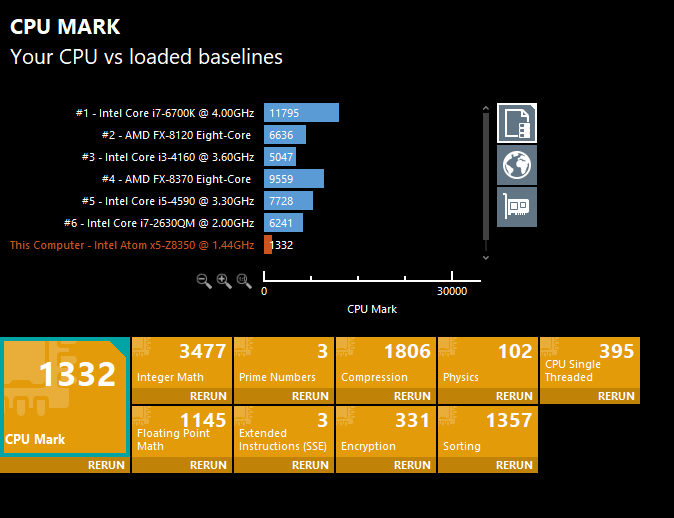The height and width of the screenshot is (518, 674).
Task: Rerun the Extended Instructions (SSE) test
Action: click(310, 465)
